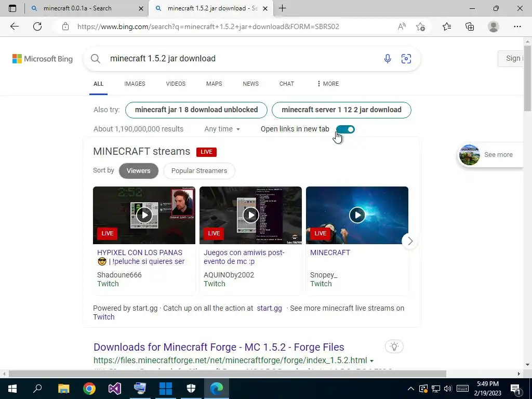The width and height of the screenshot is (532, 399).
Task: Add this page to favorites star icon
Action: coord(420,26)
